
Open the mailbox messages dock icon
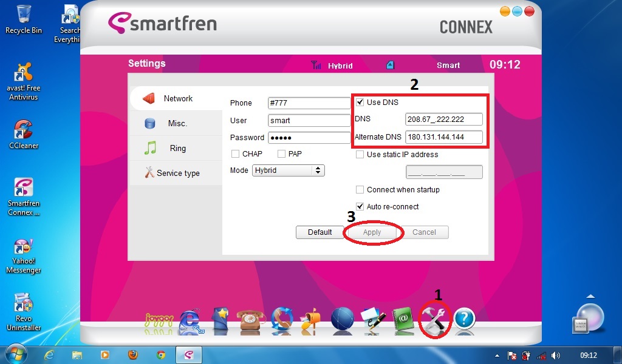tap(310, 319)
